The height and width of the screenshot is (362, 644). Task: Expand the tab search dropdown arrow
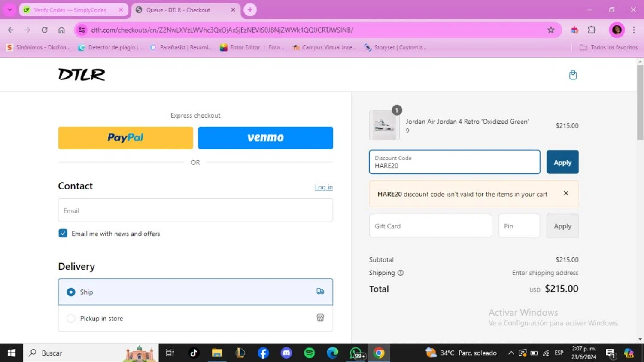tap(9, 9)
